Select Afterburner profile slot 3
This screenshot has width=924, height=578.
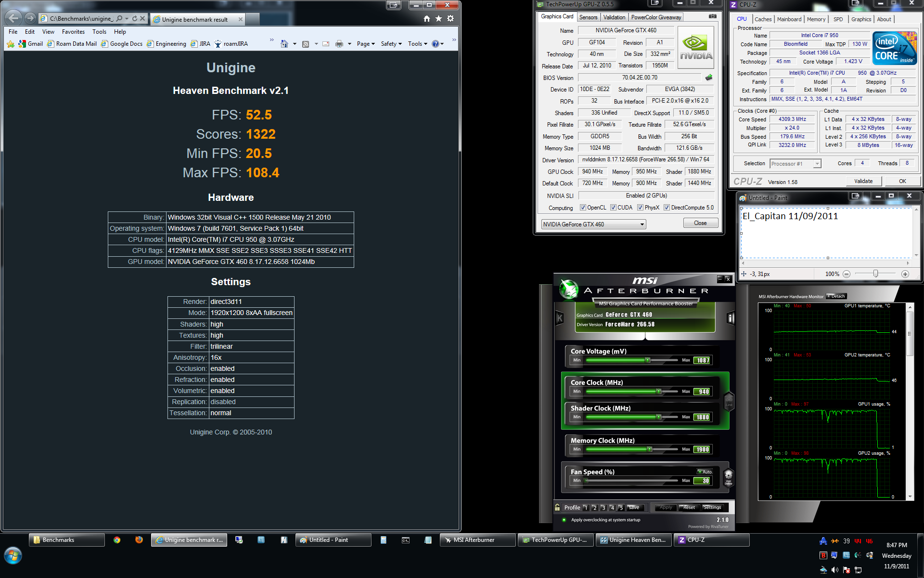click(x=603, y=508)
